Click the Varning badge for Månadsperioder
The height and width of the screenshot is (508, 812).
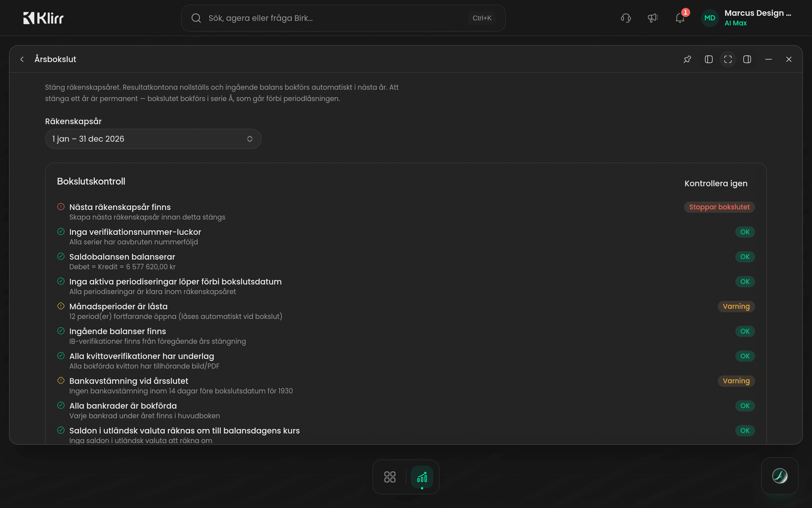click(x=736, y=306)
